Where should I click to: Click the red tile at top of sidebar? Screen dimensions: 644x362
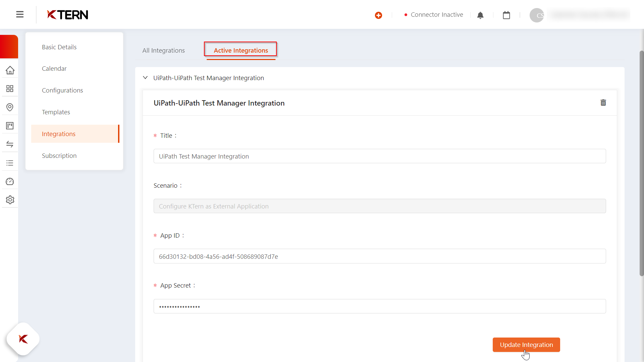point(9,47)
